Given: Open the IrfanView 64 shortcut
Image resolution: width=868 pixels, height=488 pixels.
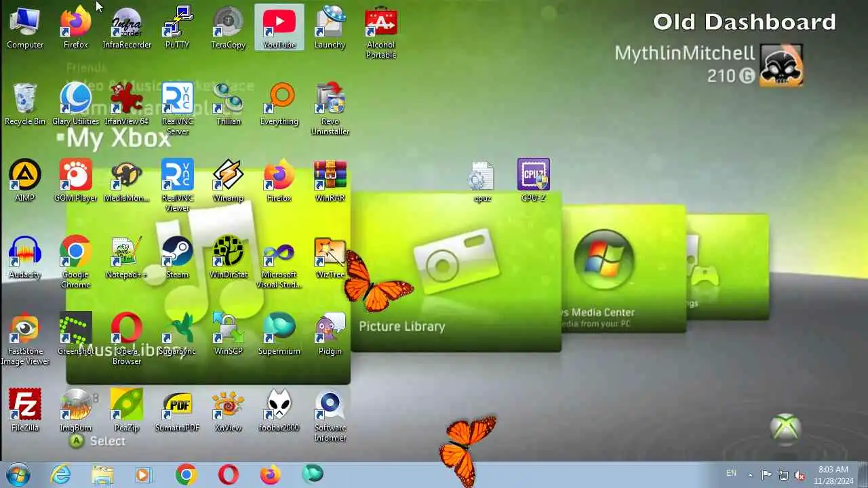Looking at the screenshot, I should point(127,105).
